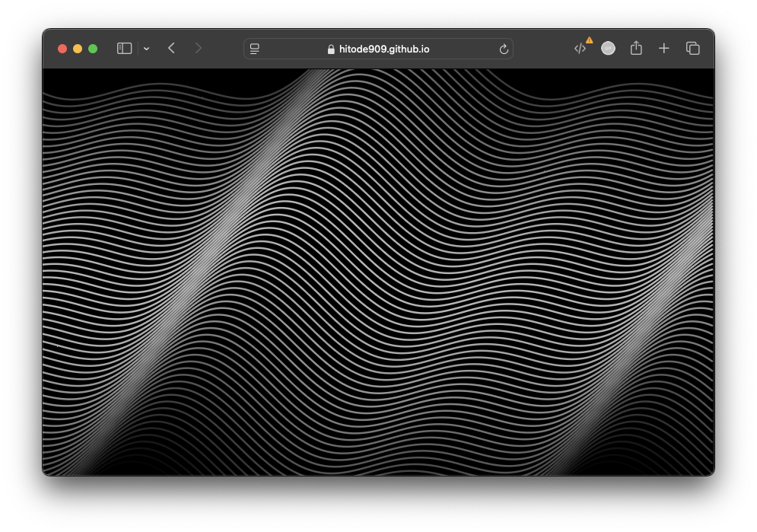
Task: Reload the current page
Action: (504, 49)
